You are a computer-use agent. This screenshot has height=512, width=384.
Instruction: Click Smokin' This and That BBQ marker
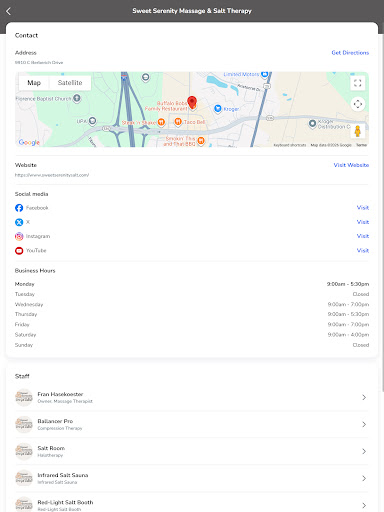[x=201, y=141]
